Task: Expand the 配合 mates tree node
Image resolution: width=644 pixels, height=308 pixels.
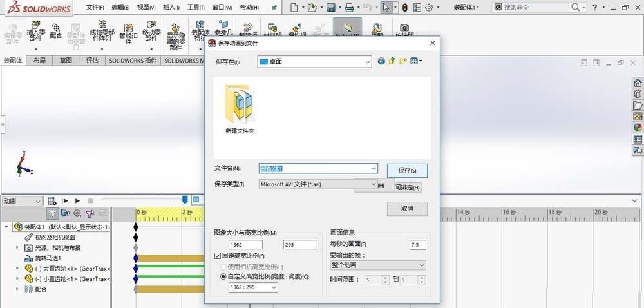Action: click(17, 289)
